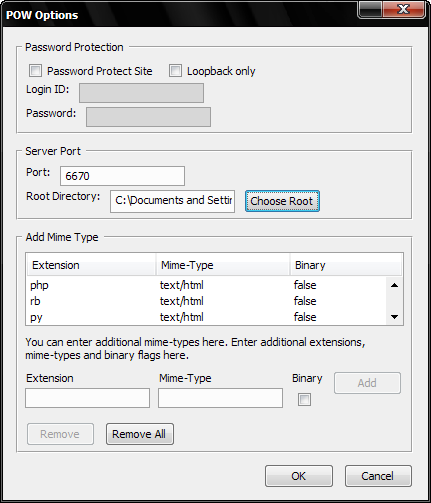The height and width of the screenshot is (503, 431).
Task: Click Remove All mime types button
Action: tap(140, 434)
